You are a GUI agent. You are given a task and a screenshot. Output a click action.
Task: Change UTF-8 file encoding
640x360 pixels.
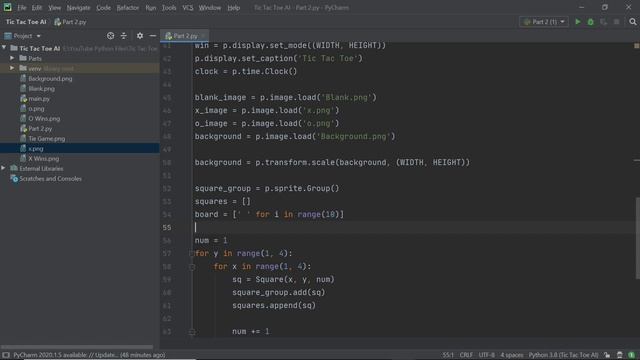(x=487, y=355)
